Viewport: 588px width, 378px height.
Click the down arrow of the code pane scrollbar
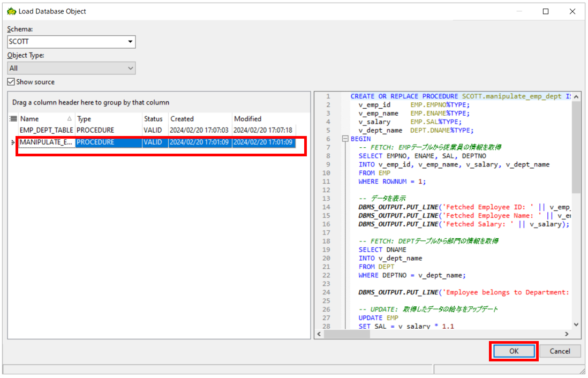[x=576, y=324]
